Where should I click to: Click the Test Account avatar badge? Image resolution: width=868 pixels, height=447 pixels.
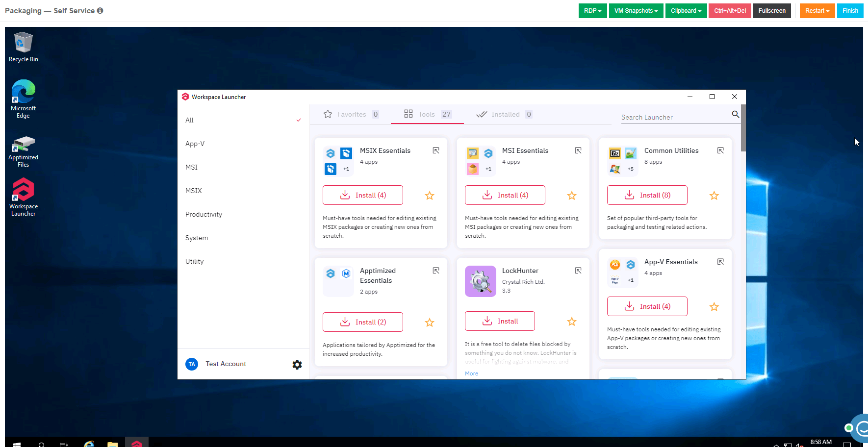point(192,364)
